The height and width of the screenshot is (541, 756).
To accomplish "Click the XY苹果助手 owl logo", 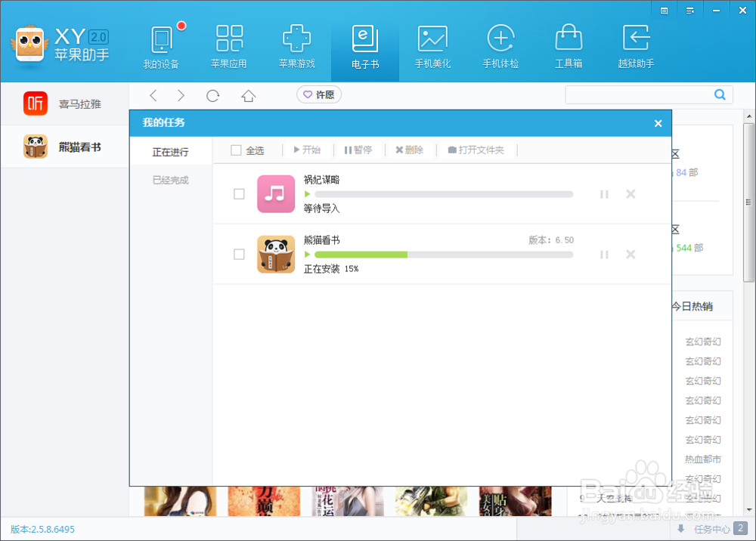I will (x=30, y=45).
